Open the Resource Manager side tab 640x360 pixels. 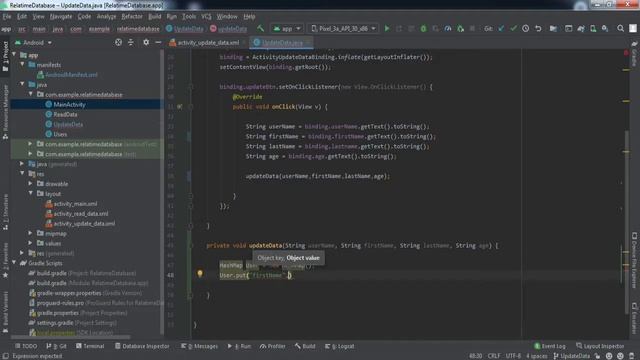tap(5, 111)
